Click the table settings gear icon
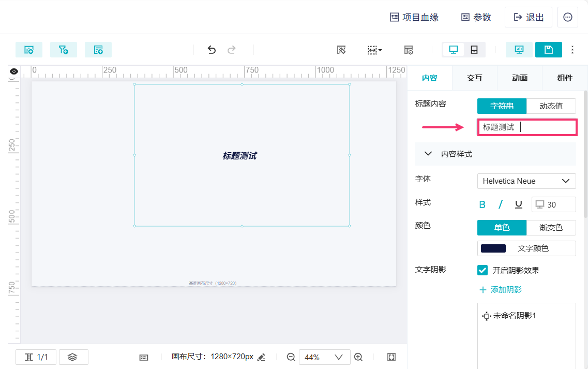The width and height of the screenshot is (588, 369). pos(409,50)
